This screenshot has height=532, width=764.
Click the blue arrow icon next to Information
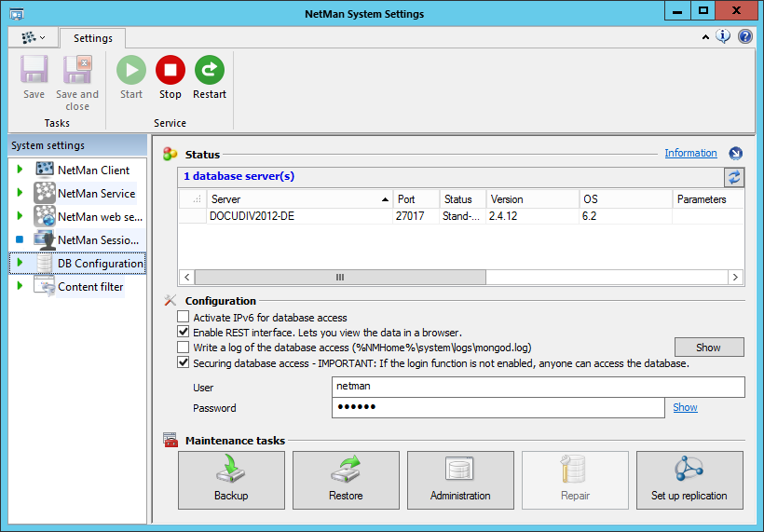(x=735, y=154)
